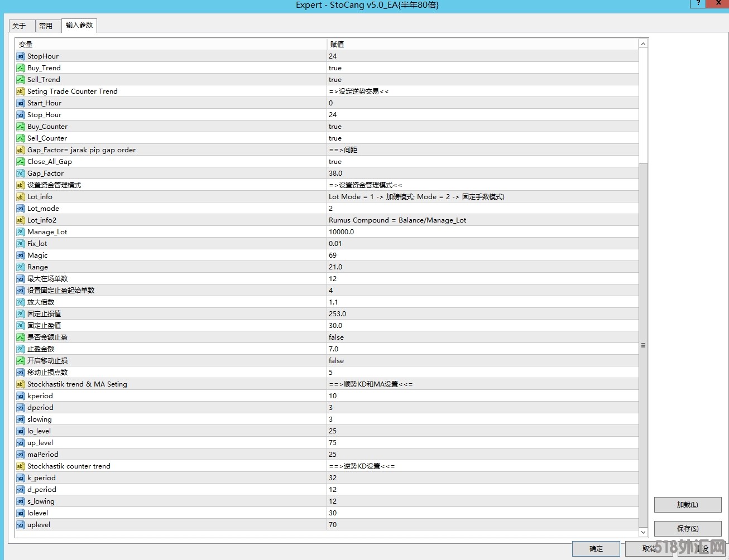
Task: Confirm with the 确定 button
Action: point(596,549)
